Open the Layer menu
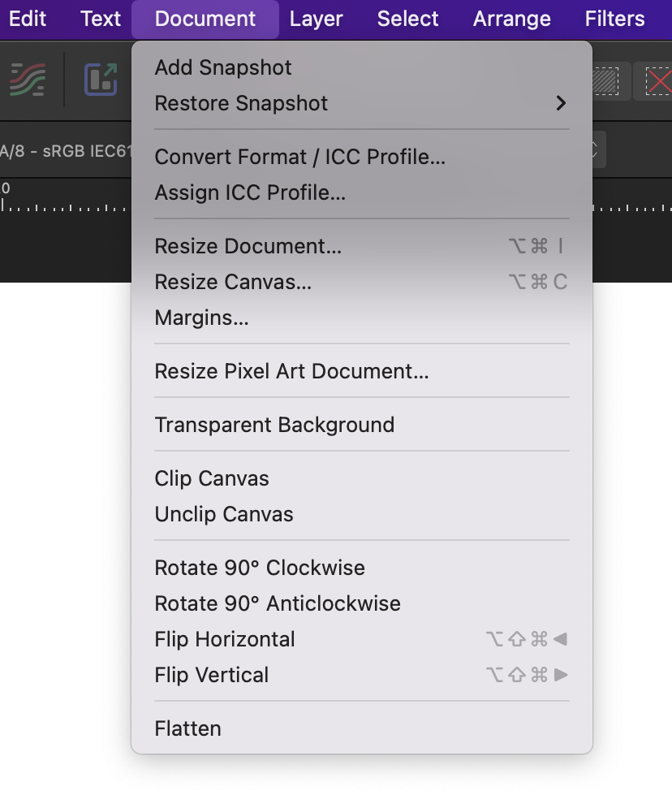This screenshot has height=791, width=672. (x=316, y=19)
